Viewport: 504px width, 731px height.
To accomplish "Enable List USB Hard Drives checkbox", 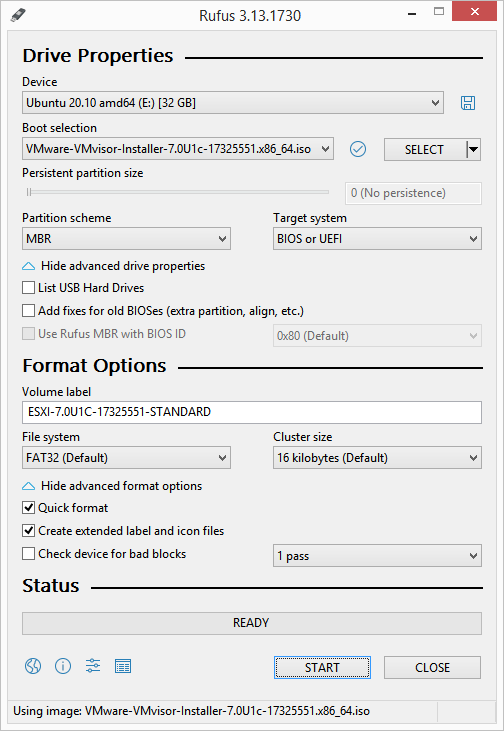I will [x=29, y=288].
